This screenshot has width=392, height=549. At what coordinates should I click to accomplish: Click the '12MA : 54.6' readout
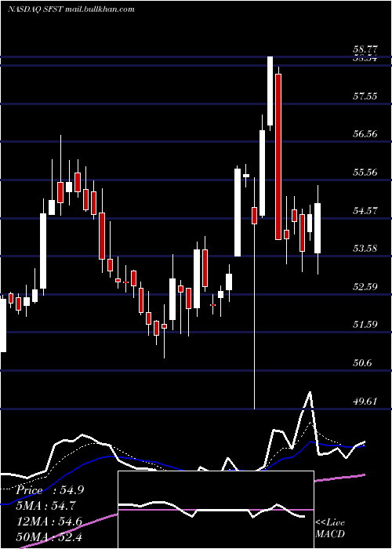pyautogui.click(x=49, y=522)
